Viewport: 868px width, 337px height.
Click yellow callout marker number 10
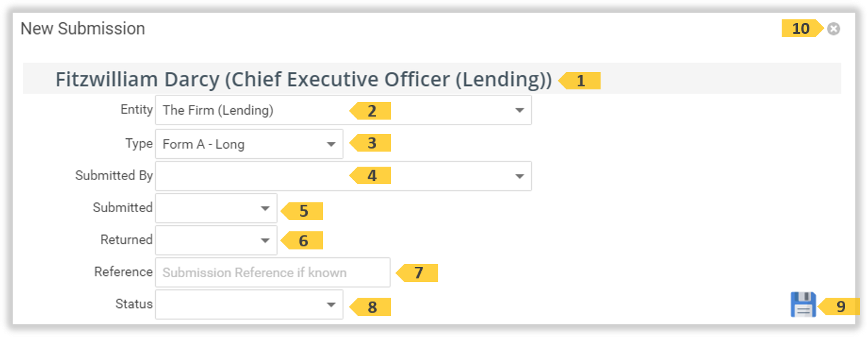tap(800, 28)
